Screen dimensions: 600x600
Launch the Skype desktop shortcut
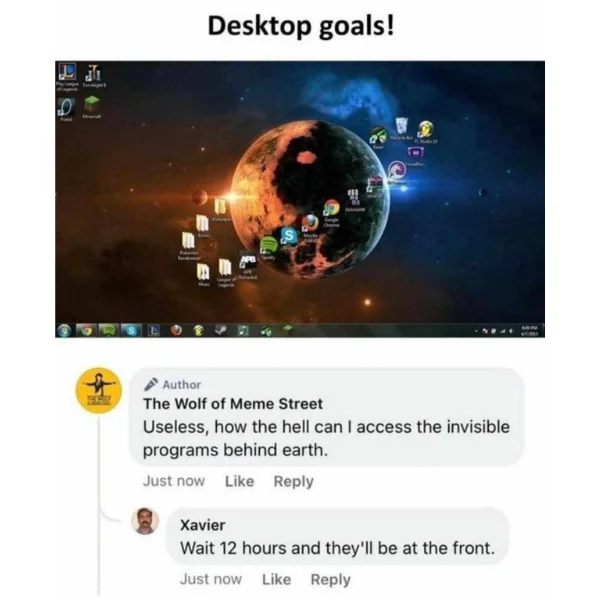pos(289,236)
